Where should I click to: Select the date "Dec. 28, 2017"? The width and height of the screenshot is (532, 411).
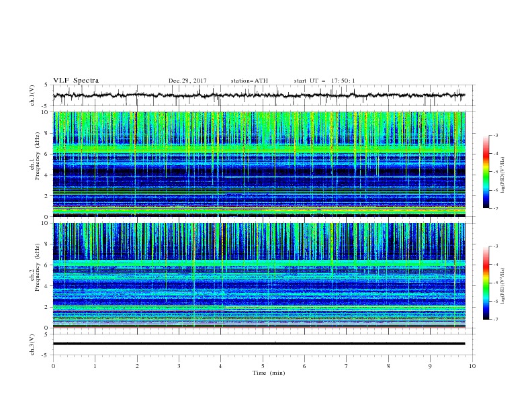click(187, 81)
